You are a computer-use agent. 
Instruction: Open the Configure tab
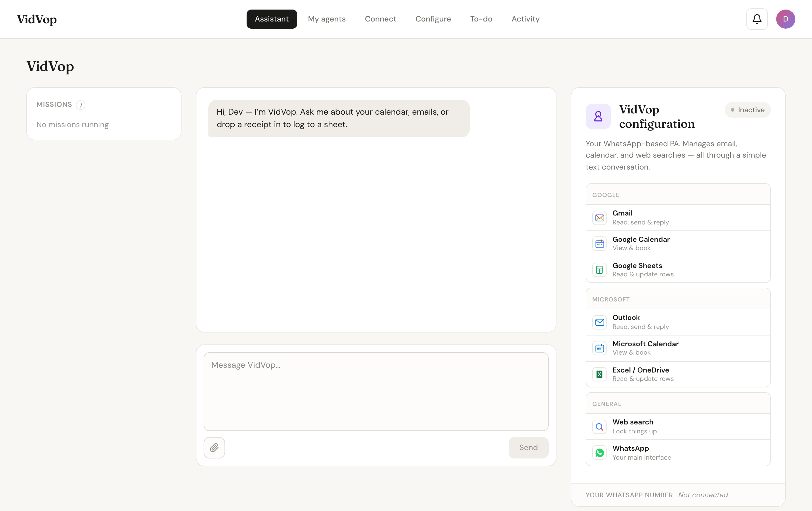tap(433, 19)
